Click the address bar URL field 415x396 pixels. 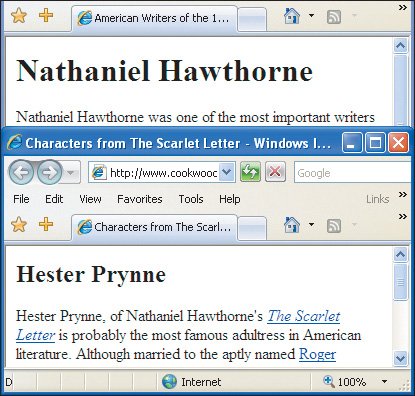[x=163, y=173]
